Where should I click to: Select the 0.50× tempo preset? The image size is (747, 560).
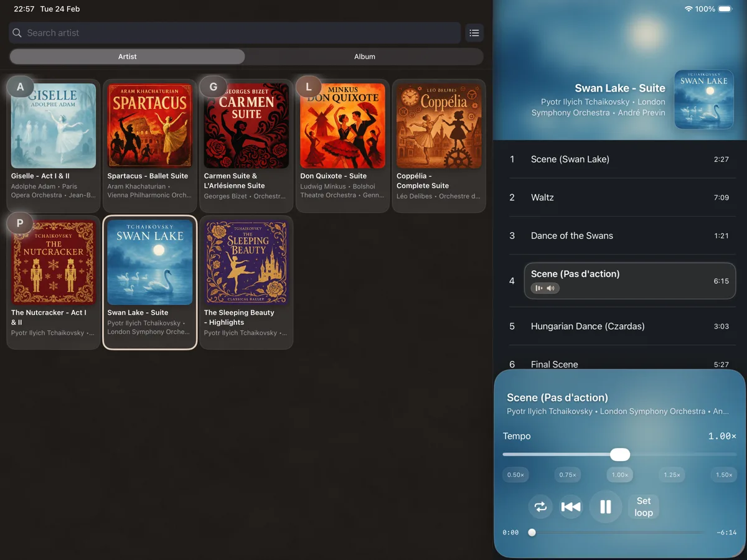(515, 474)
